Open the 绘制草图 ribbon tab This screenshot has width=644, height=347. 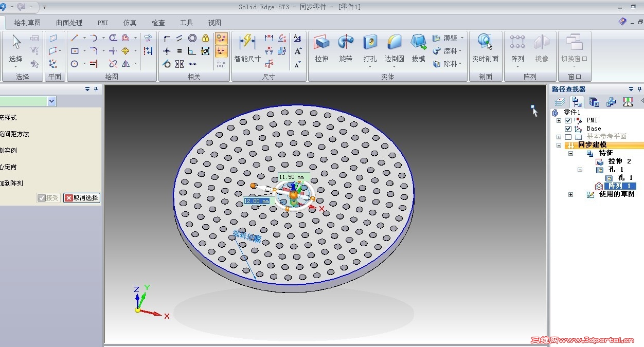[x=27, y=23]
